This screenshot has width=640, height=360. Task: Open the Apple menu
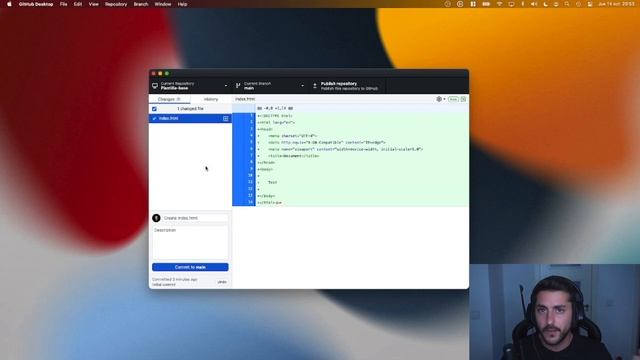tap(9, 4)
